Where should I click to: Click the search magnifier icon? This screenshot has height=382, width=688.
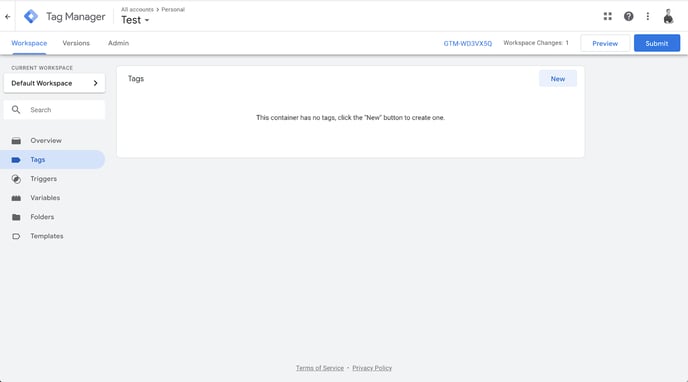(x=16, y=110)
